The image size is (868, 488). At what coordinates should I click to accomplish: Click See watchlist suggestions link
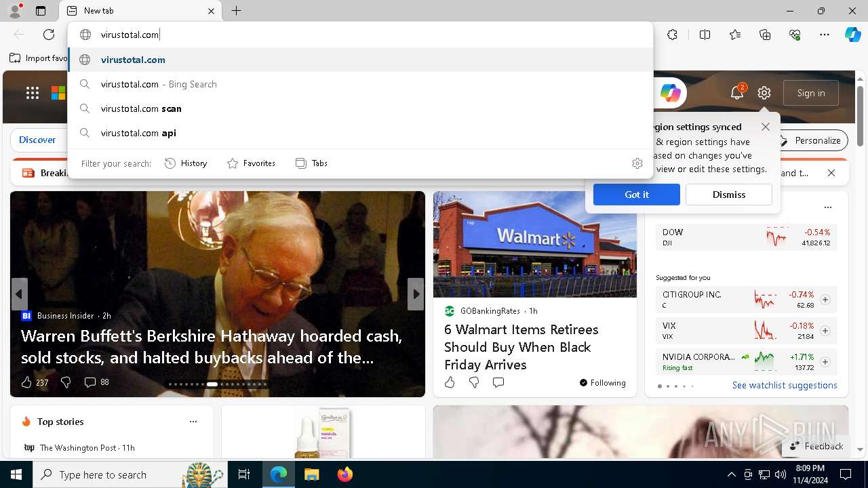coord(785,385)
